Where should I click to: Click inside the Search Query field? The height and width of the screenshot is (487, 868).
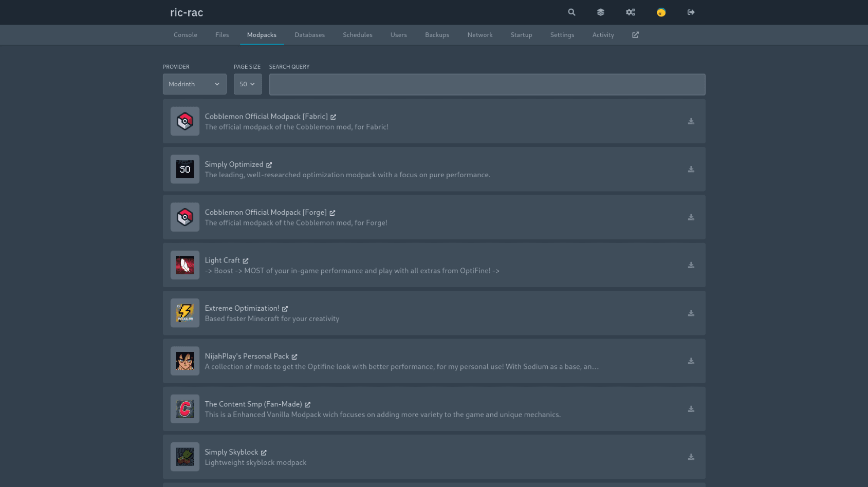[x=487, y=84]
